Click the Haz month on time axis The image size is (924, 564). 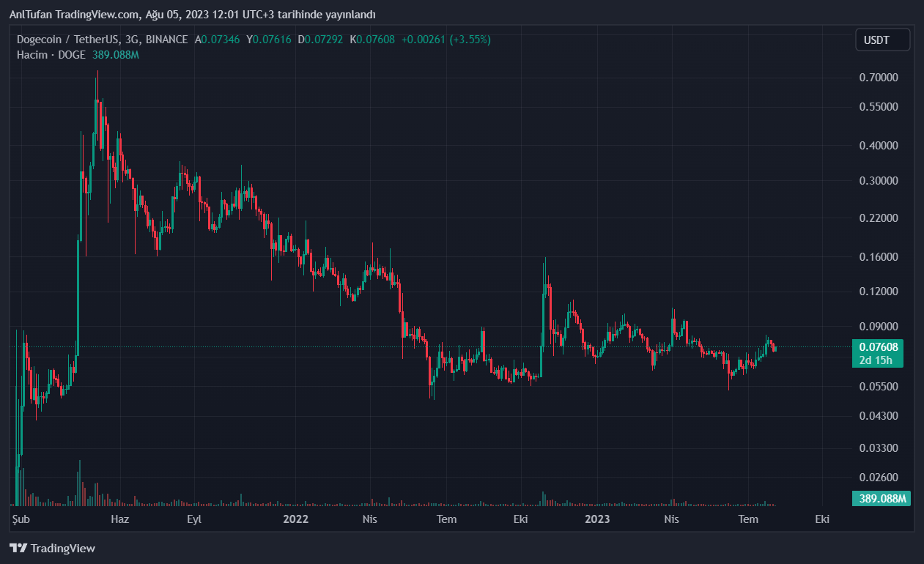click(x=119, y=519)
